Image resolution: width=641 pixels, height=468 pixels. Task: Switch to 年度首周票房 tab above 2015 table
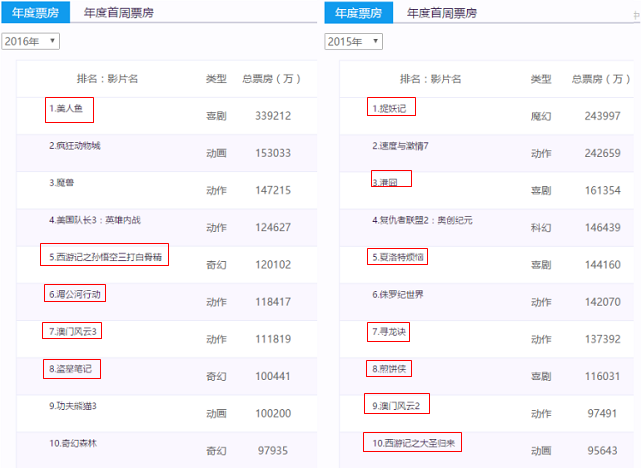(442, 13)
